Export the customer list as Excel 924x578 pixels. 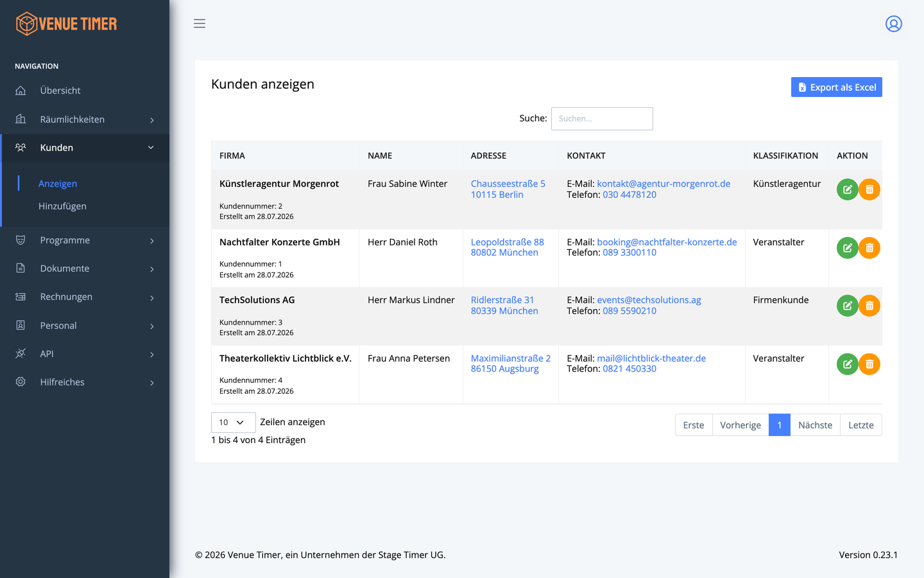click(837, 87)
